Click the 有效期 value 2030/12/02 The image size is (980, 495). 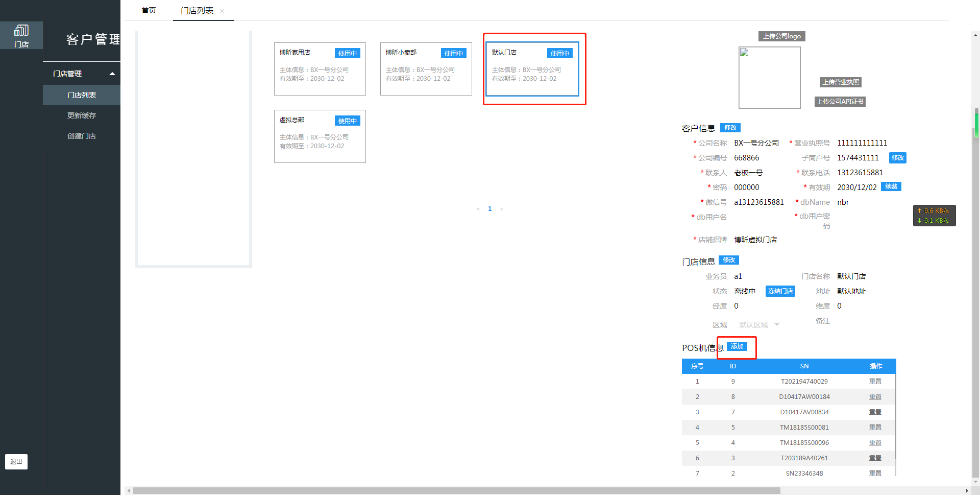pyautogui.click(x=857, y=187)
